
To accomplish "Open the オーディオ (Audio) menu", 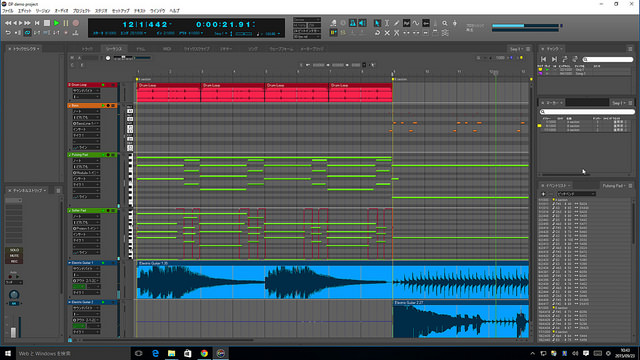I will [x=61, y=11].
